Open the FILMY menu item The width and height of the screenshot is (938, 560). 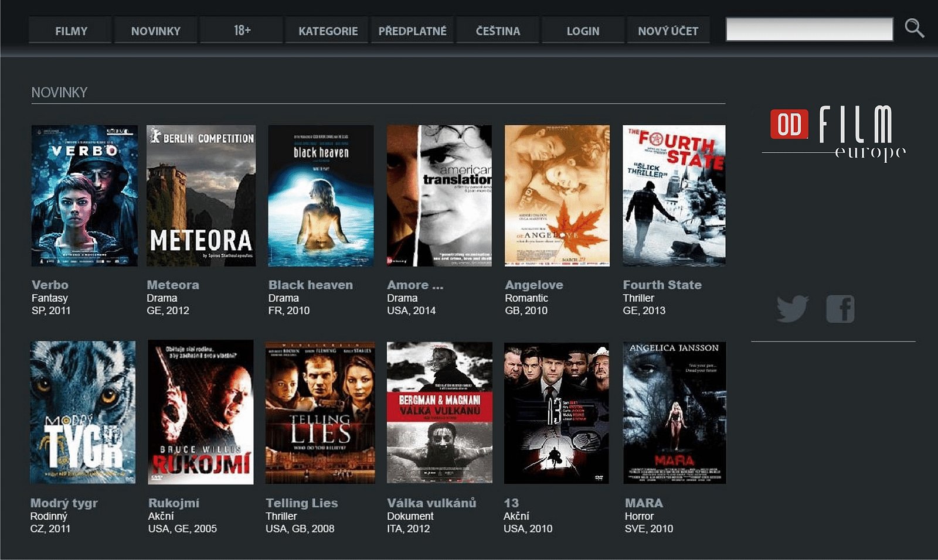70,31
